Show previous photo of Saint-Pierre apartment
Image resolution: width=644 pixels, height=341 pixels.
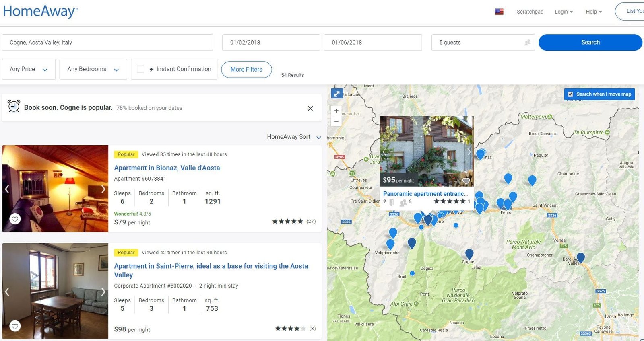point(7,292)
